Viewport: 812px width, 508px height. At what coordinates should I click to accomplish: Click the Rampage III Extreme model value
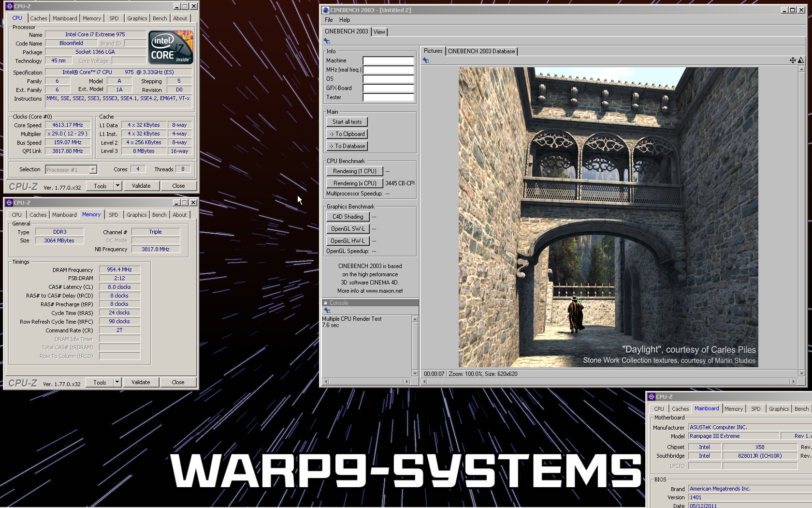(x=734, y=436)
